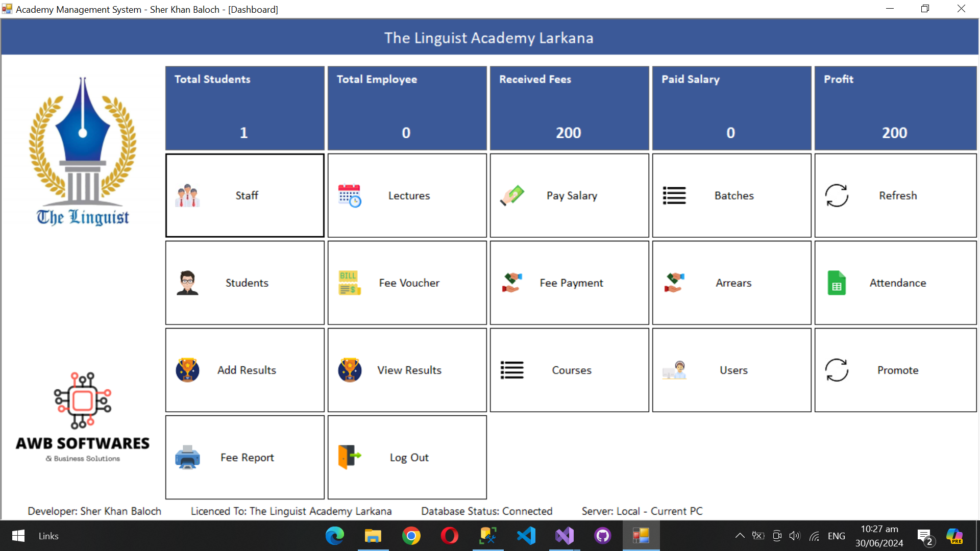980x551 pixels.
Task: Click the Paid Salary summary card
Action: point(732,108)
